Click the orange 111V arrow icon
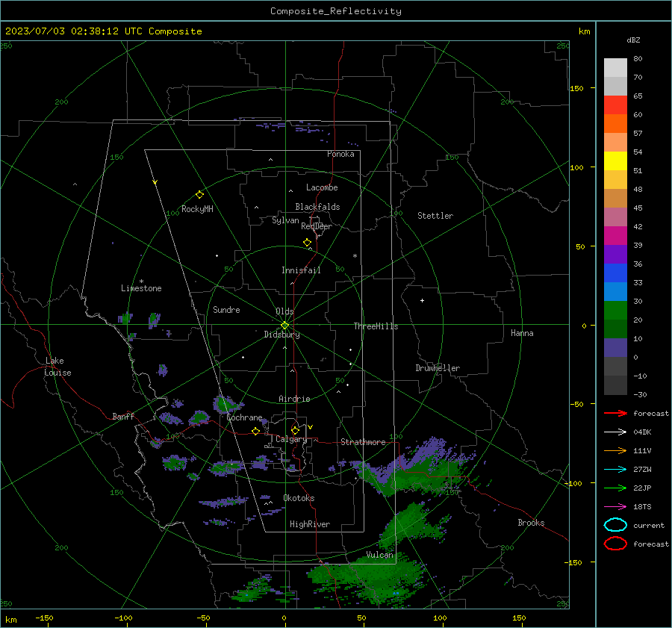This screenshot has height=628, width=672. (615, 450)
